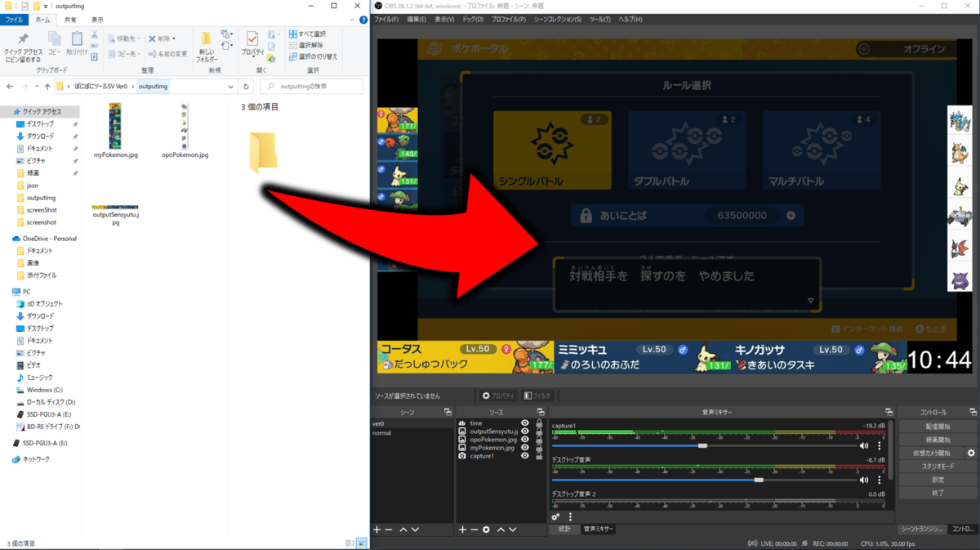Viewport: 980px width, 550px height.
Task: Open OBS ファイル(F) menu
Action: [386, 20]
